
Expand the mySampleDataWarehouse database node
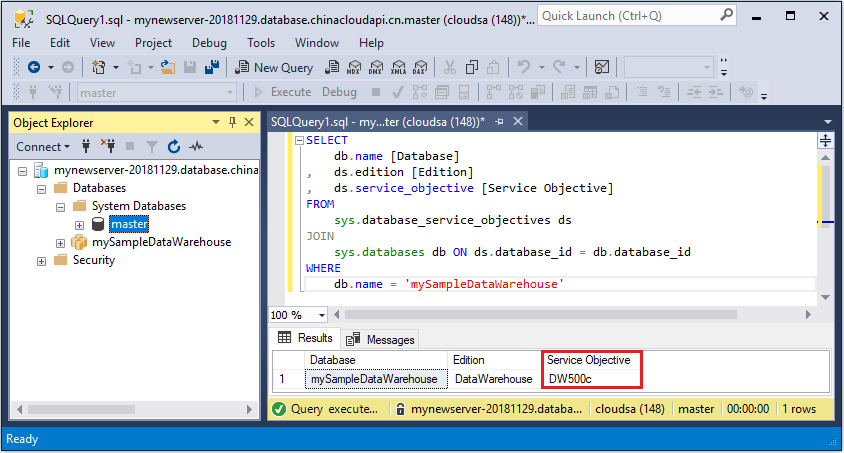tap(61, 242)
